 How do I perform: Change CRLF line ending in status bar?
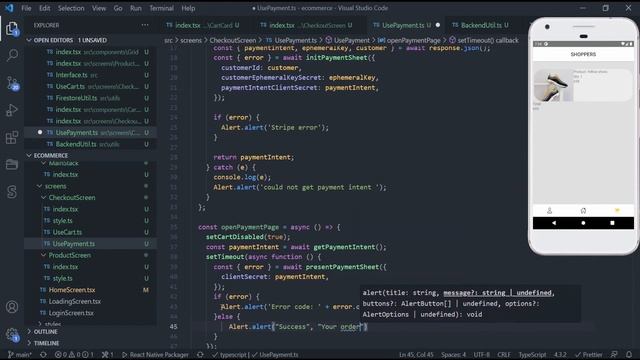(504, 355)
